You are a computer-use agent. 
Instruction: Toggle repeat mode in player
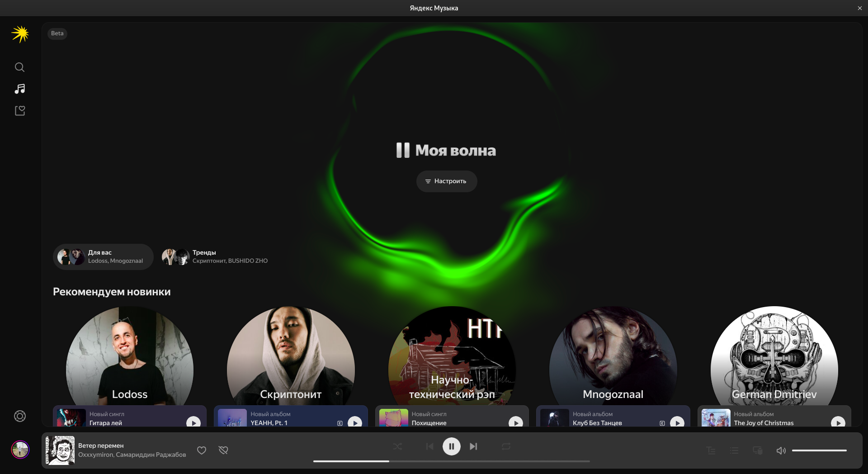tap(506, 446)
